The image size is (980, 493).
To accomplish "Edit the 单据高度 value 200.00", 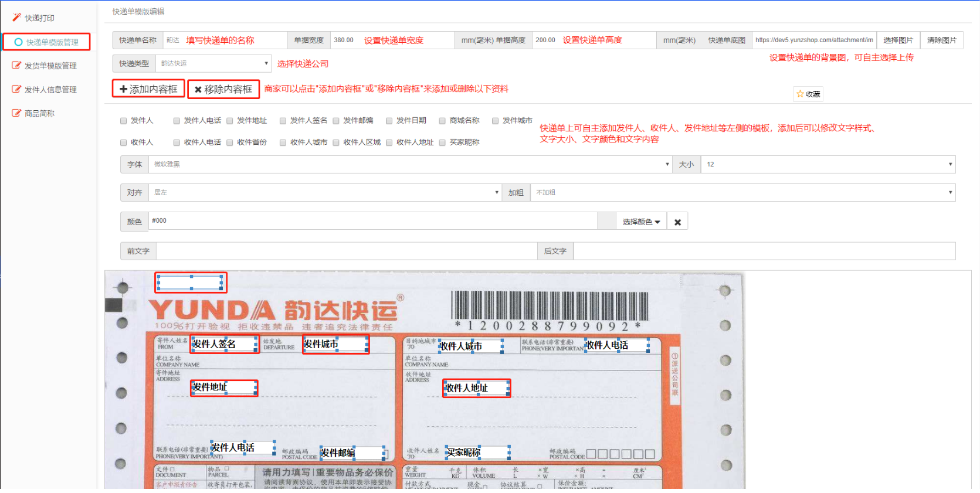I will pyautogui.click(x=594, y=40).
